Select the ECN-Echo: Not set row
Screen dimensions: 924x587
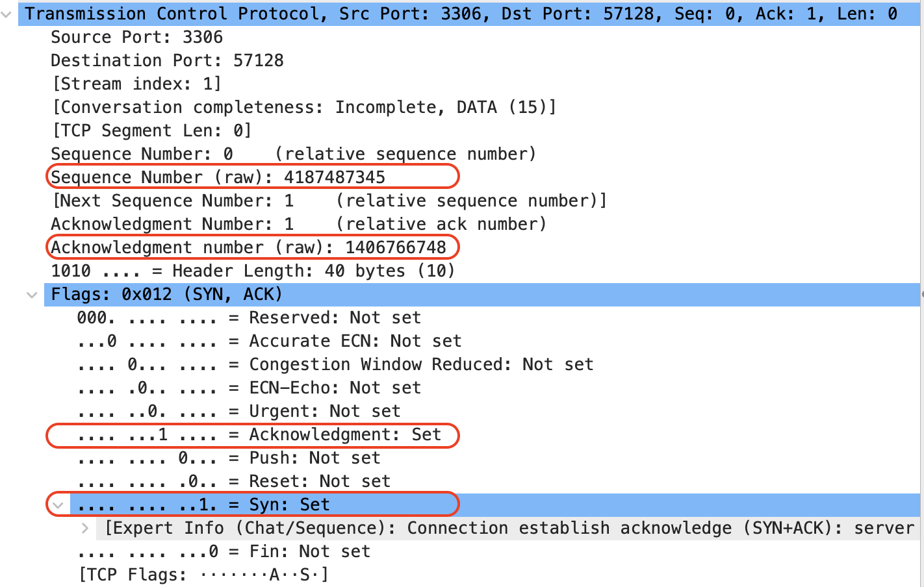[249, 388]
